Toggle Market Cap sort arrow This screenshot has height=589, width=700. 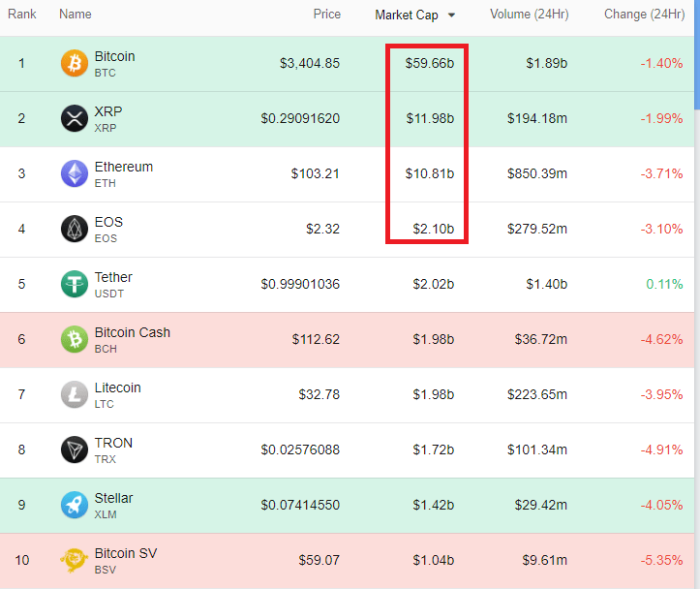click(x=451, y=15)
